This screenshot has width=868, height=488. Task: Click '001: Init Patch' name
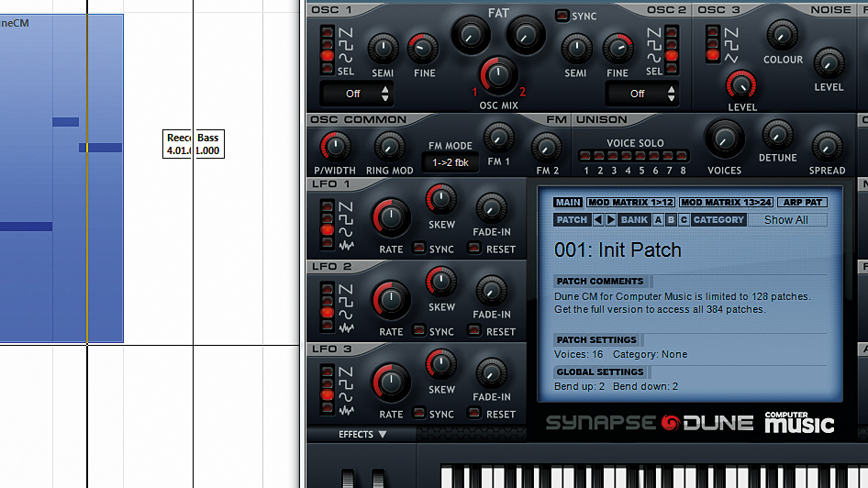point(618,250)
